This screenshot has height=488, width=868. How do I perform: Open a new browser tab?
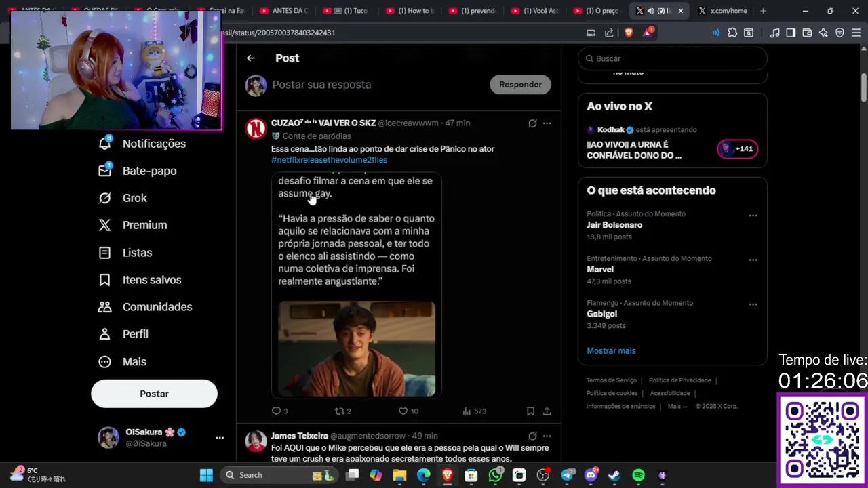click(x=763, y=11)
